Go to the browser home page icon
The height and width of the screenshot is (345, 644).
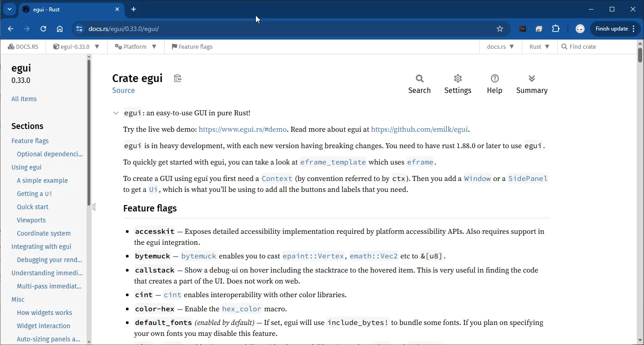pyautogui.click(x=60, y=29)
